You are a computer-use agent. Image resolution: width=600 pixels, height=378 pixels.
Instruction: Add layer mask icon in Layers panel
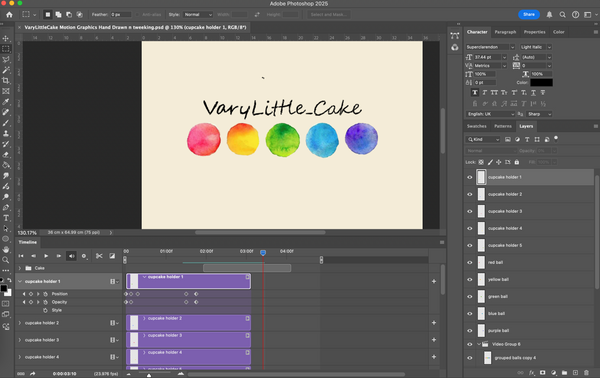pyautogui.click(x=543, y=372)
